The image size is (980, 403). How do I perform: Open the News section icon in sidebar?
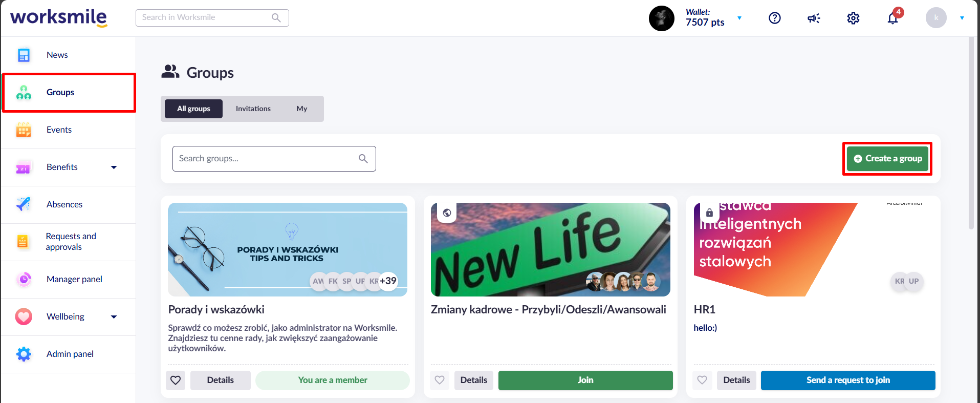24,54
